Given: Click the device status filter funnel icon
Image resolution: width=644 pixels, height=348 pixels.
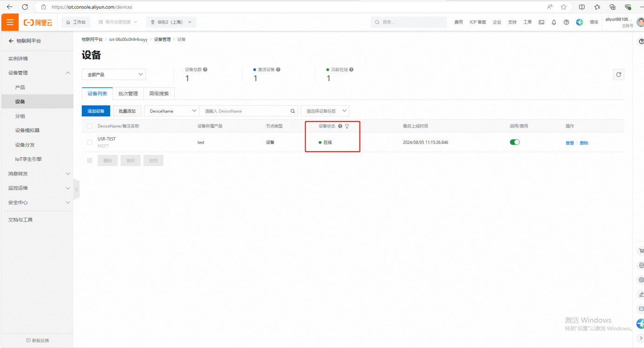Looking at the screenshot, I should click(347, 126).
